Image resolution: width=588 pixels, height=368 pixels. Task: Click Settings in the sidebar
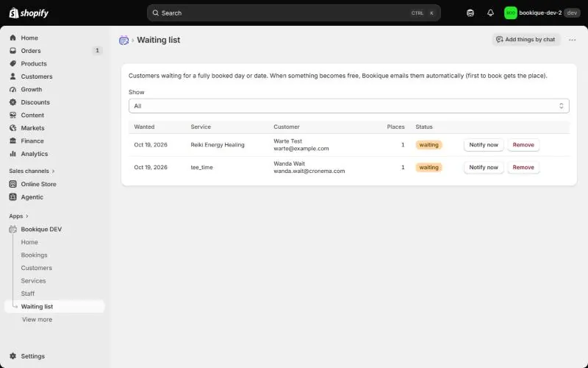(54, 356)
